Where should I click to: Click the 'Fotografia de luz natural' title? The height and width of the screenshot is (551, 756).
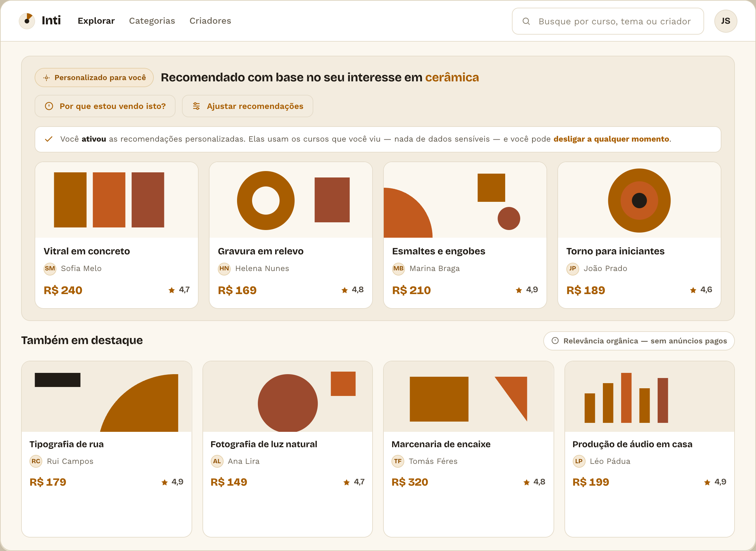(264, 444)
